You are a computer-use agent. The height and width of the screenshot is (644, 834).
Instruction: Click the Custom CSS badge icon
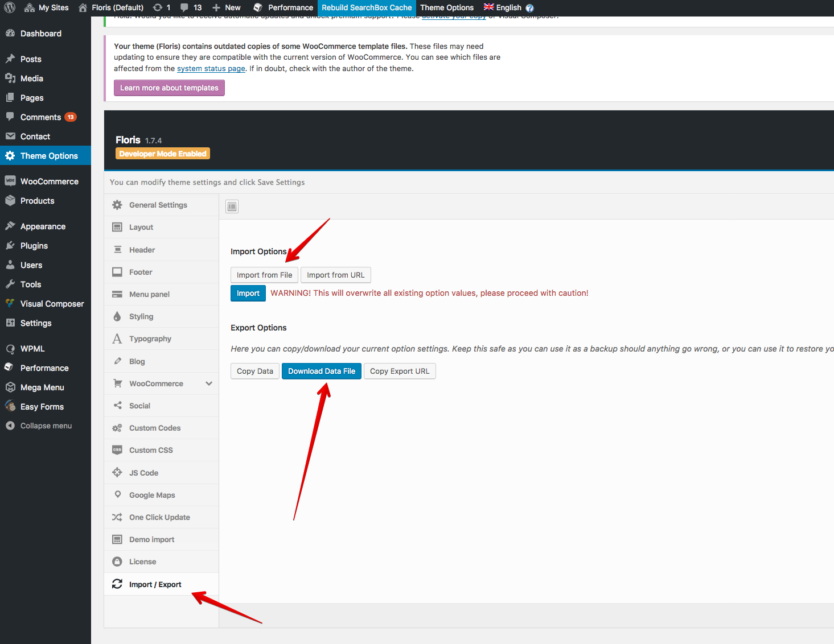(117, 450)
